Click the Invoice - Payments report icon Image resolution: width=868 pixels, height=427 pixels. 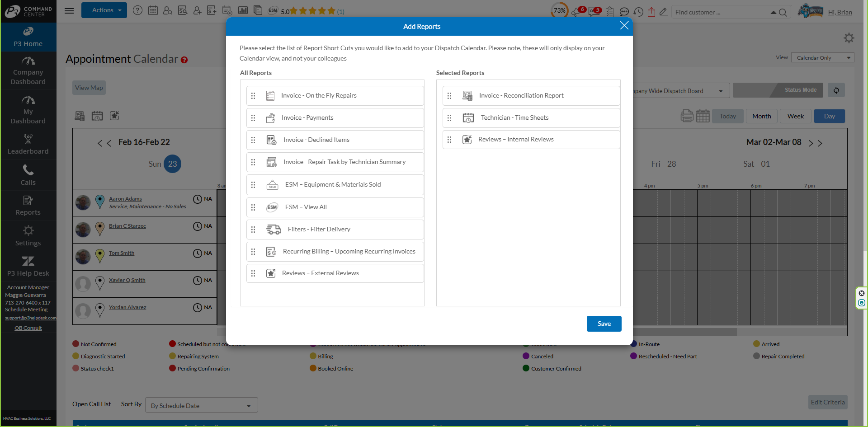[270, 118]
